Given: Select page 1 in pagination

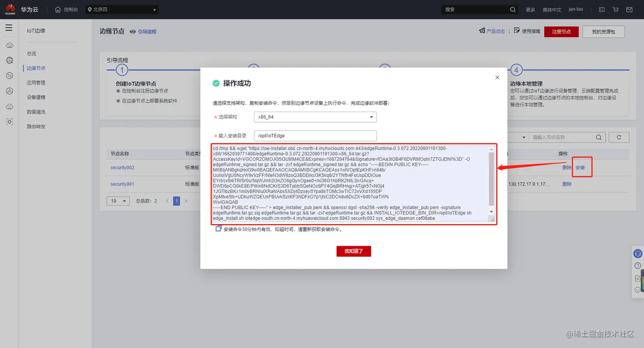Looking at the screenshot, I should [x=176, y=201].
